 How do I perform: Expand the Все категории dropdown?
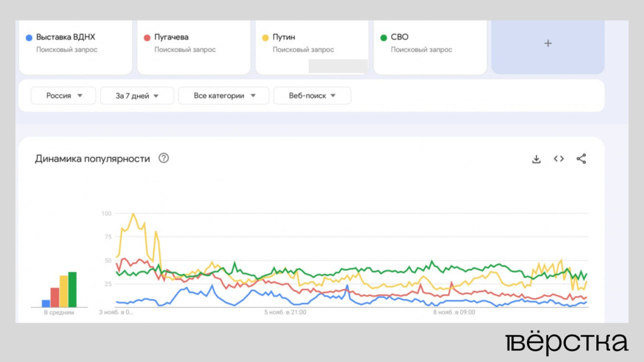coord(223,96)
